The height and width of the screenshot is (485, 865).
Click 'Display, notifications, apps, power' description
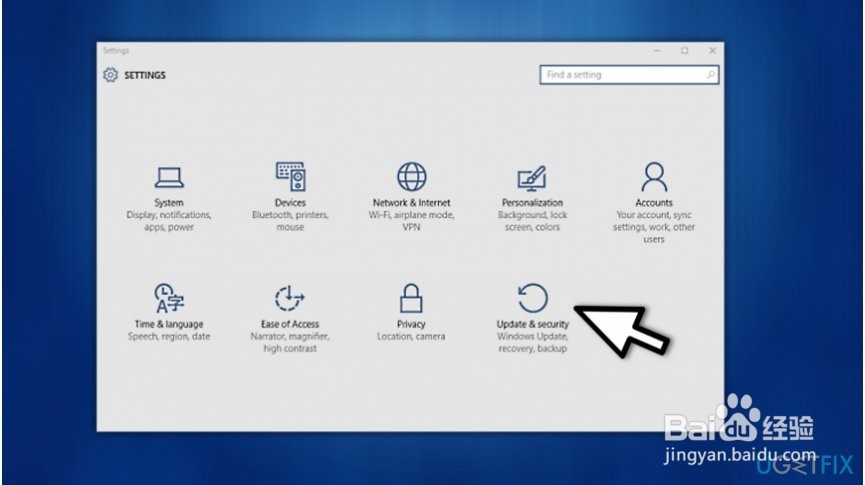(169, 221)
